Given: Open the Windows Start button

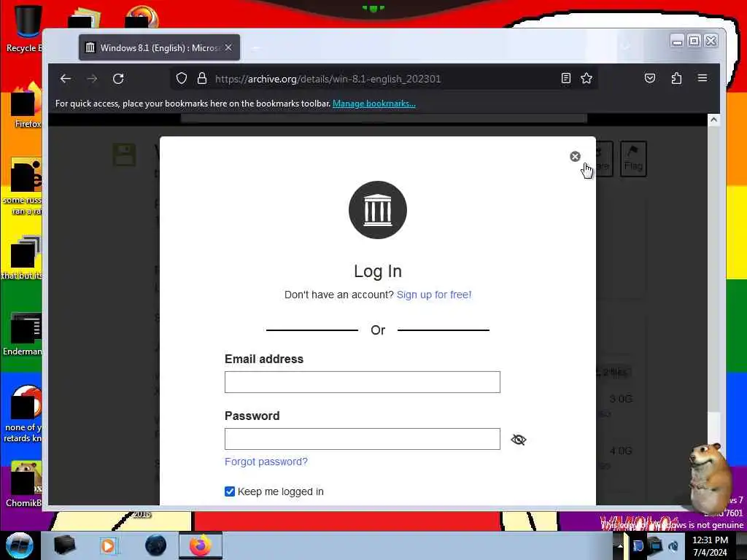Looking at the screenshot, I should [x=20, y=545].
